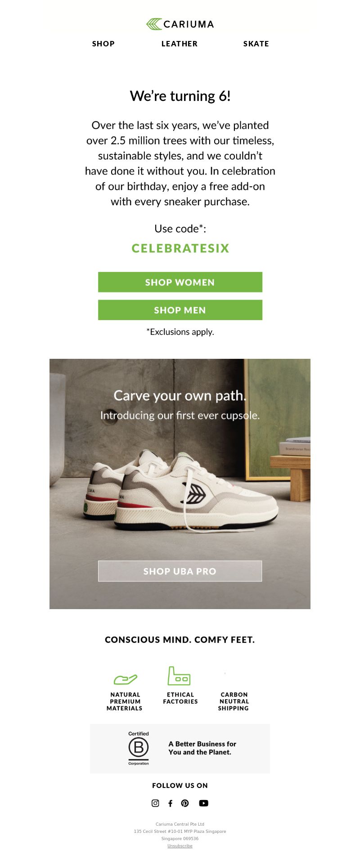360x868 pixels.
Task: Click the "Carve your own path" headline
Action: [180, 396]
